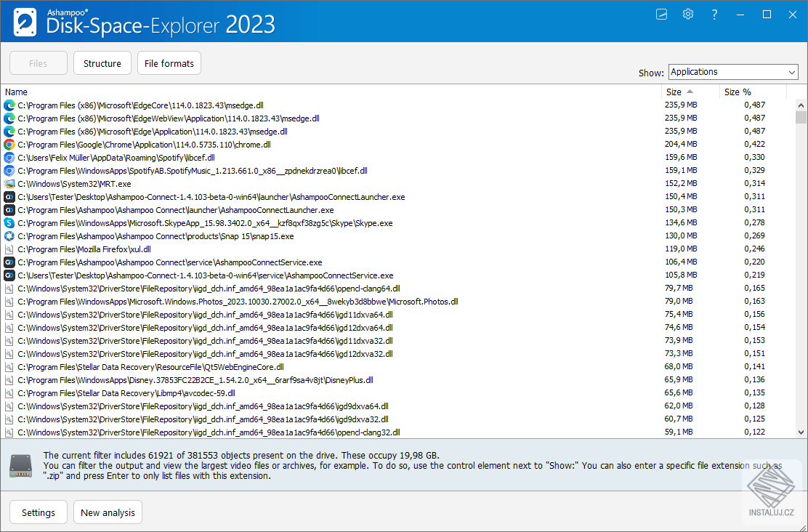The image size is (808, 532).
Task: Click the icon of Desktop AshampooConnectService.exe row
Action: click(9, 275)
